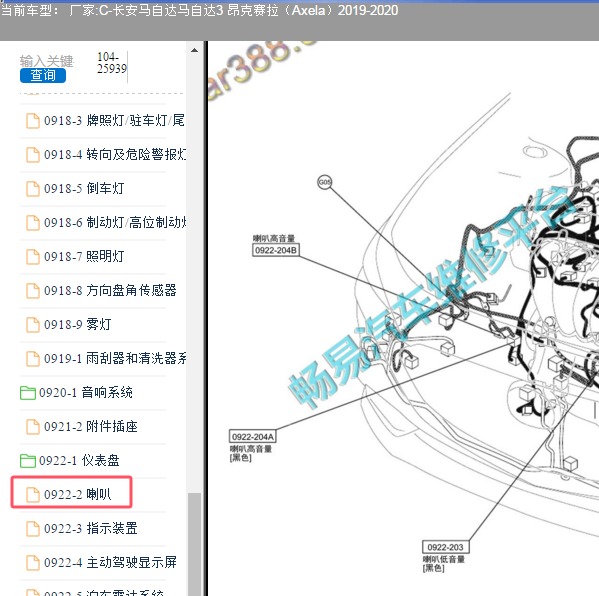Screen dimensions: 599x596
Task: Click document icon beside 0922-2 喇叭
Action: tap(32, 495)
